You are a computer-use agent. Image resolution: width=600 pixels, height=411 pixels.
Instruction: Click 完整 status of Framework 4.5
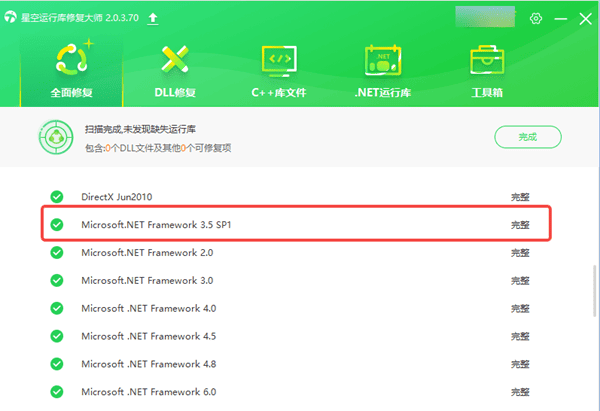click(x=520, y=336)
